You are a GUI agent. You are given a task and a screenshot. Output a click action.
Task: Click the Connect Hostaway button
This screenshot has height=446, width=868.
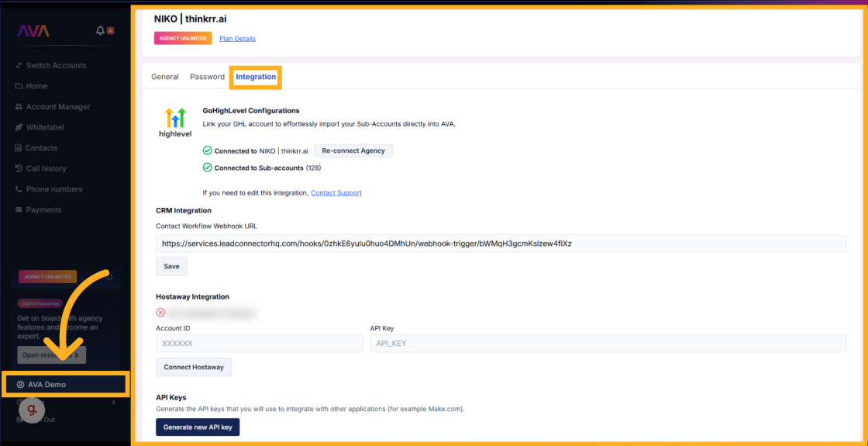(194, 368)
